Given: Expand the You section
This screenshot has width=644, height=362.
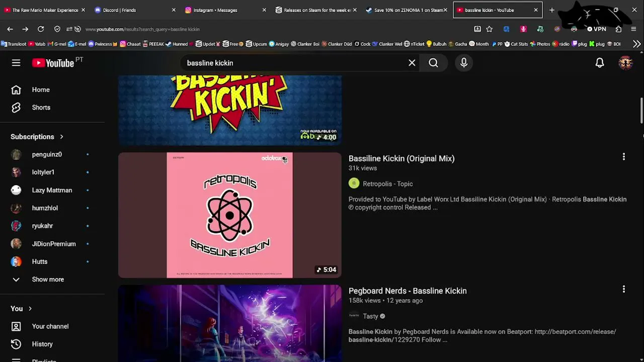Looking at the screenshot, I should [x=21, y=309].
